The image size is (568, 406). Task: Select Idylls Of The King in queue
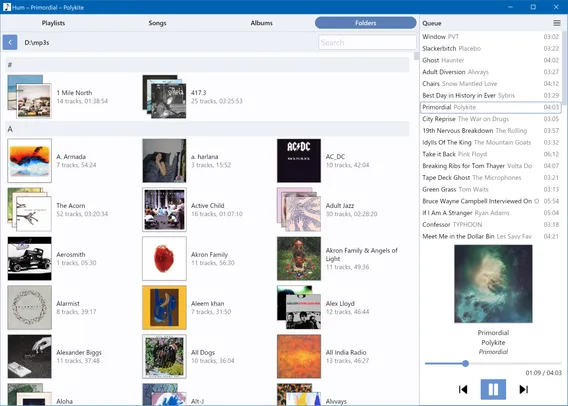(x=490, y=142)
